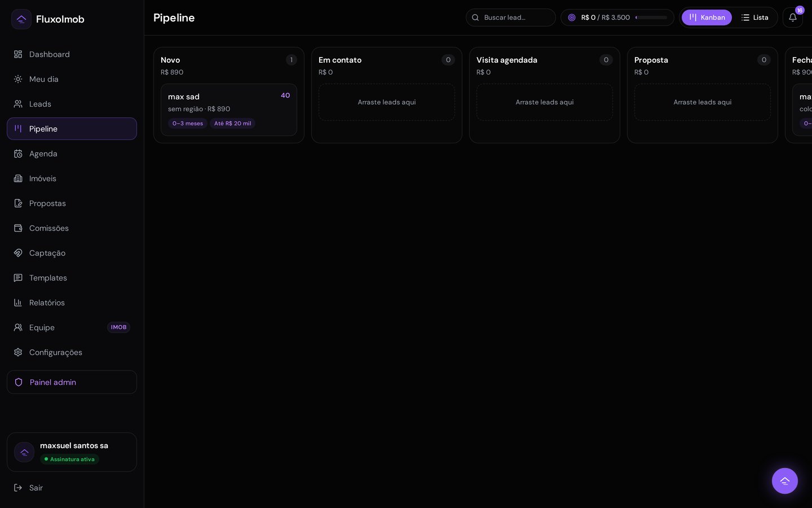Click the R$ 0 / R$ 3.500 goal text
812x508 pixels.
click(x=606, y=17)
